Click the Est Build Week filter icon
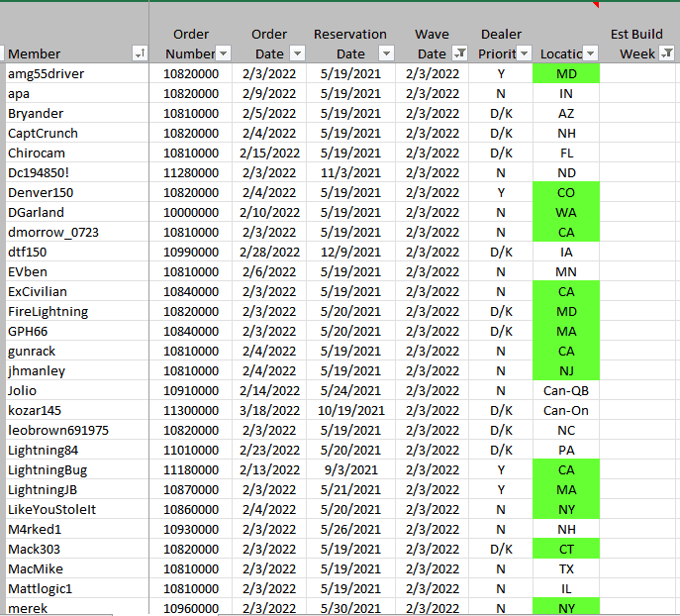 pyautogui.click(x=668, y=53)
